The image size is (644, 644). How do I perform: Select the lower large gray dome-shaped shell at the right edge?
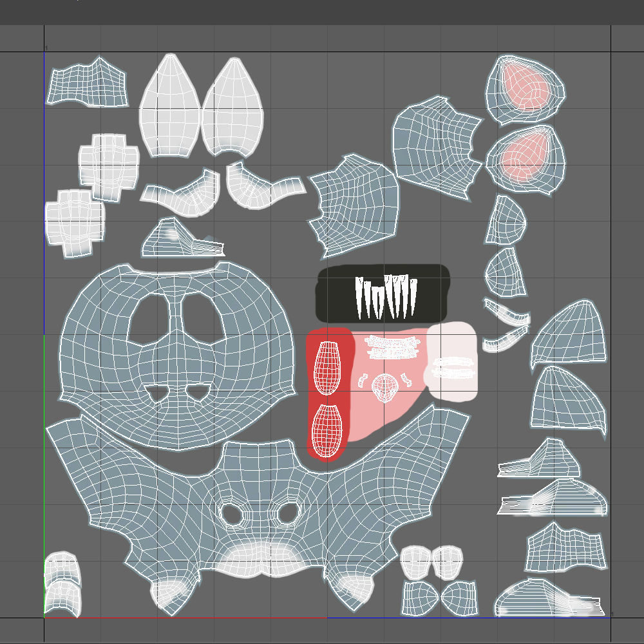[x=569, y=402]
